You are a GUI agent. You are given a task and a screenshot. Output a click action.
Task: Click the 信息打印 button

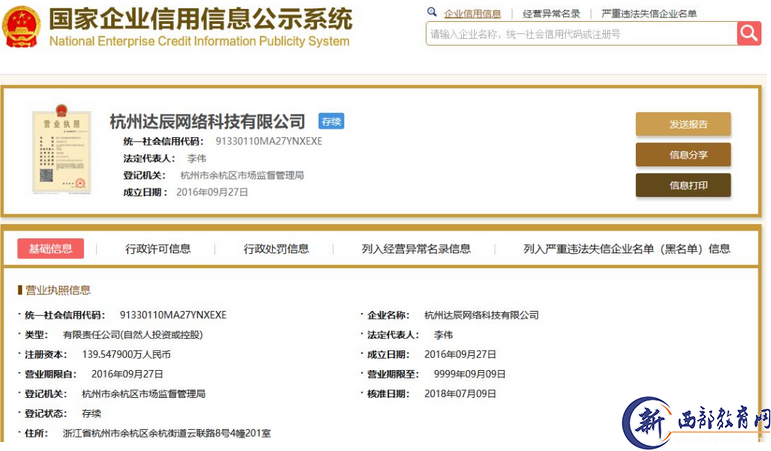[683, 185]
